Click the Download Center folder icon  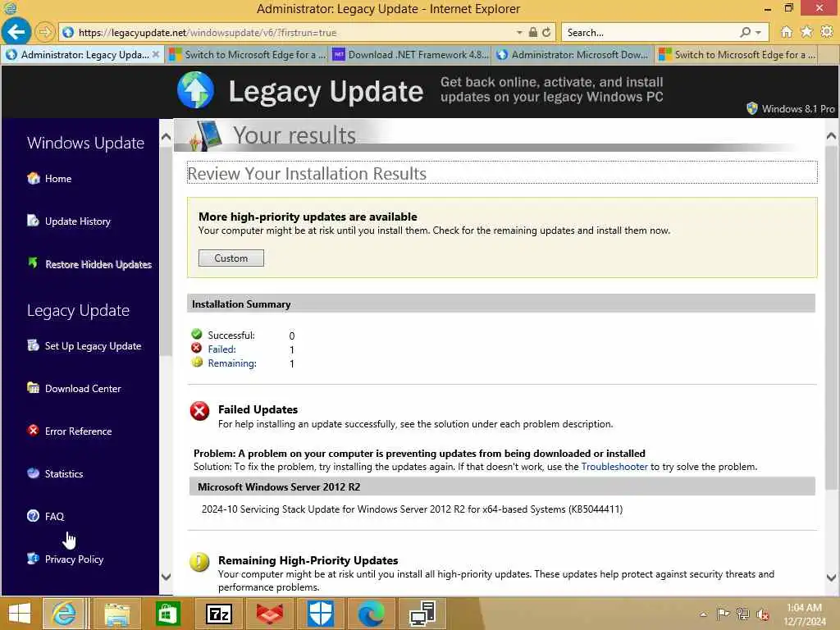click(x=33, y=387)
